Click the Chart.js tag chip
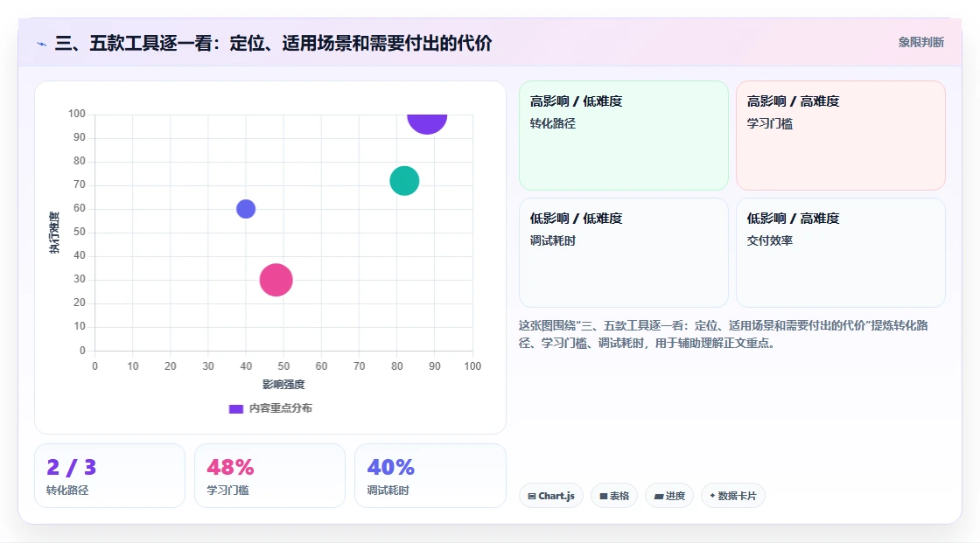Viewport: 980px width, 543px height. pos(551,496)
